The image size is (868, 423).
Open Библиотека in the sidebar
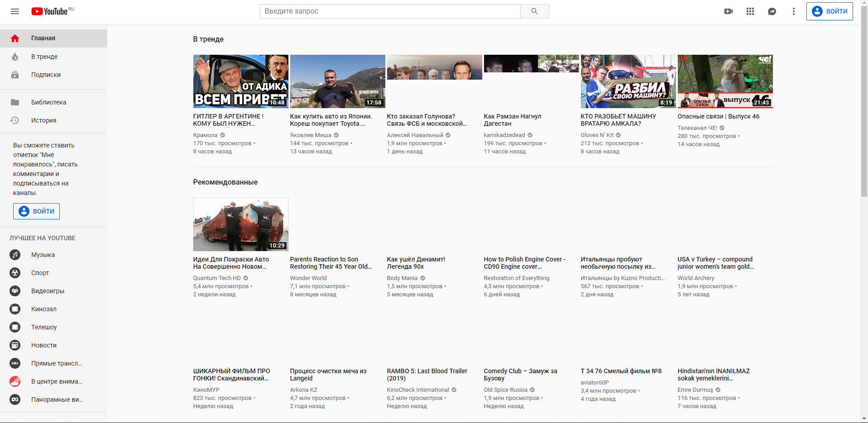click(x=53, y=102)
